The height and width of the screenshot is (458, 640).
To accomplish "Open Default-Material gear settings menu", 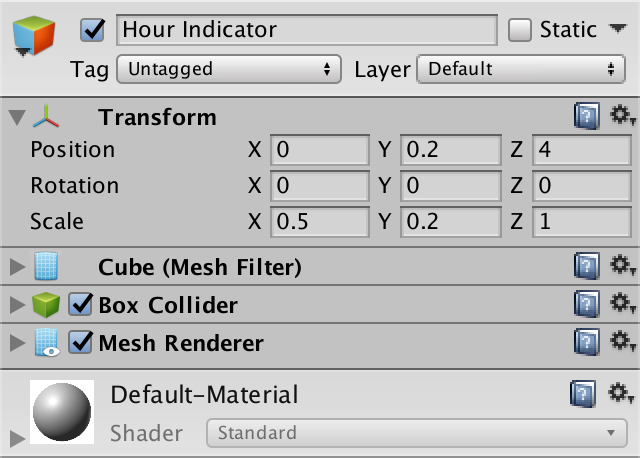I will point(620,393).
